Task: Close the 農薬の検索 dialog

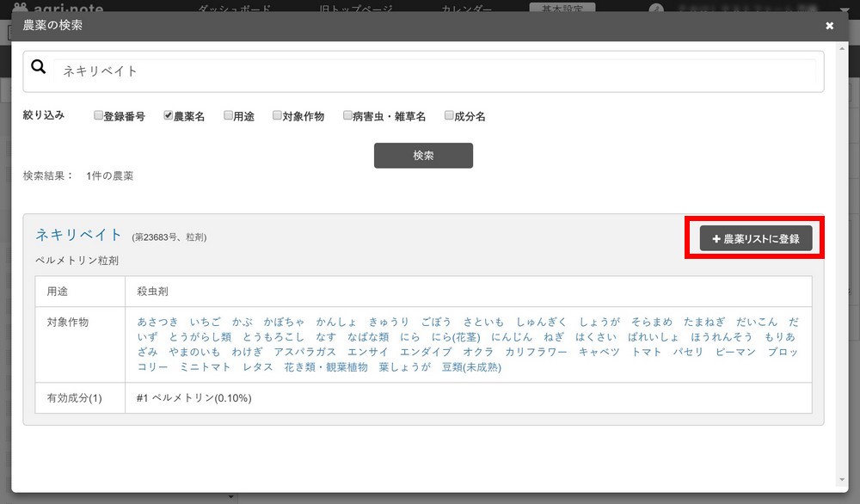Action: pyautogui.click(x=829, y=26)
